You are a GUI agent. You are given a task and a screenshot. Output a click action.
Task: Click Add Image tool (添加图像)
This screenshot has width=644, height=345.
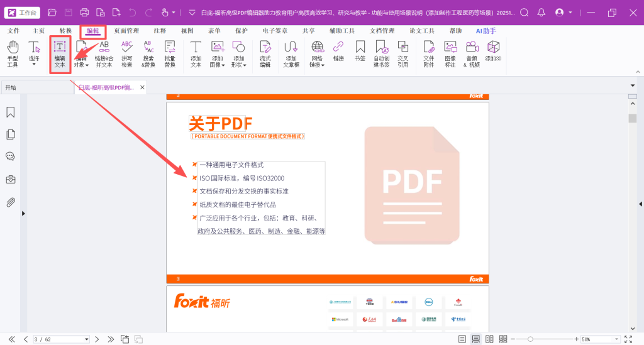pos(217,54)
